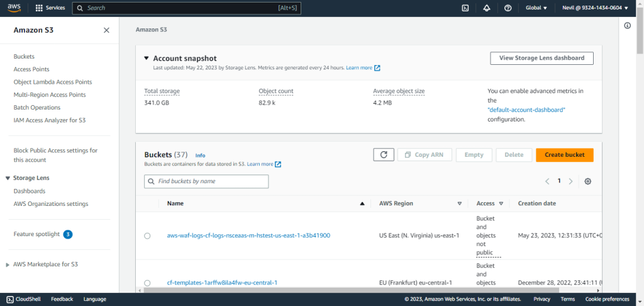Open bucket table preferences gear
This screenshot has width=644, height=306.
(588, 181)
